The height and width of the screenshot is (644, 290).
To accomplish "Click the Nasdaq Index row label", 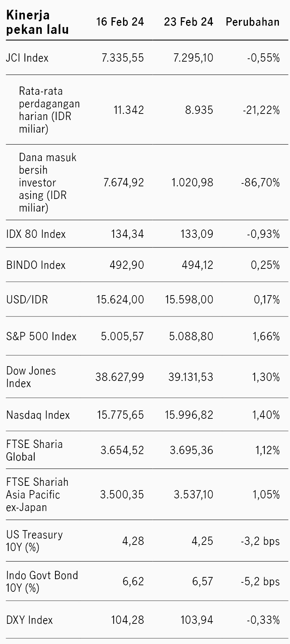I will (38, 415).
